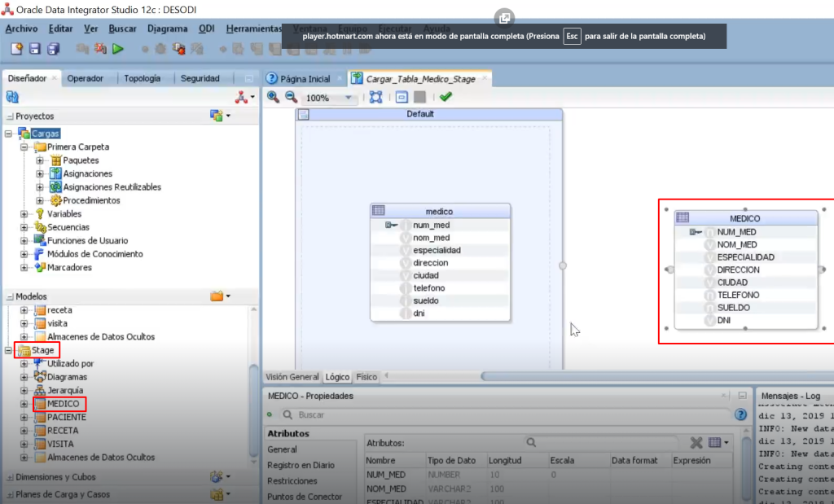Click the refresh icon in Diseñador panel
This screenshot has height=504, width=834.
click(12, 97)
